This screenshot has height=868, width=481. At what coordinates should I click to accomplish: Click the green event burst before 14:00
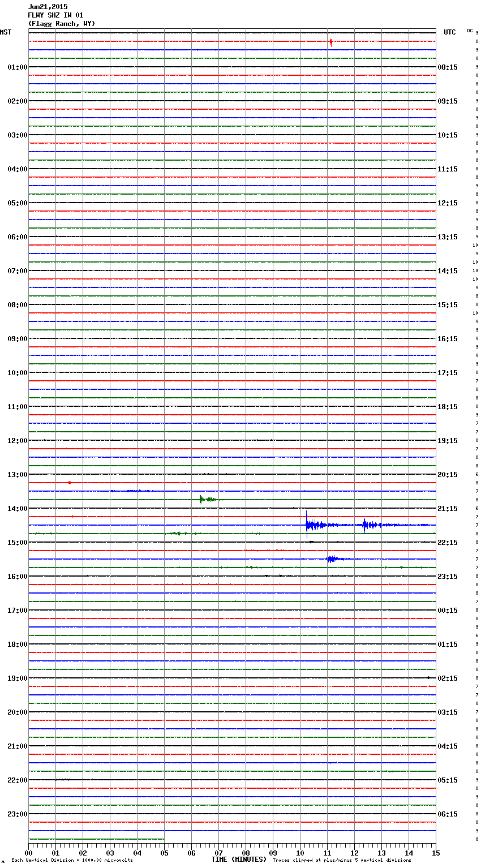click(x=207, y=499)
